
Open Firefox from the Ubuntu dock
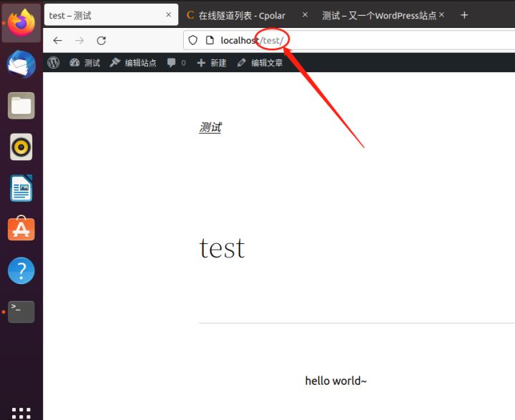(21, 23)
